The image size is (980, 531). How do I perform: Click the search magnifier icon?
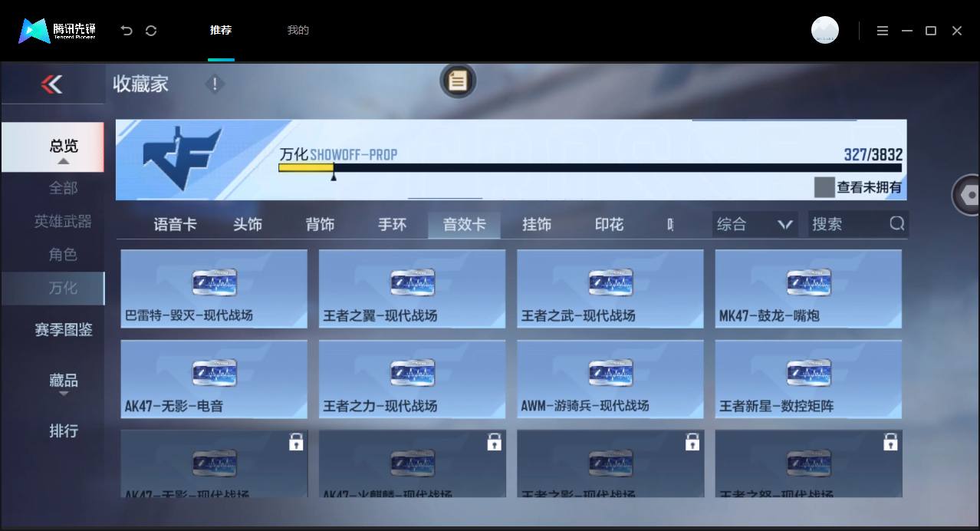click(x=897, y=223)
